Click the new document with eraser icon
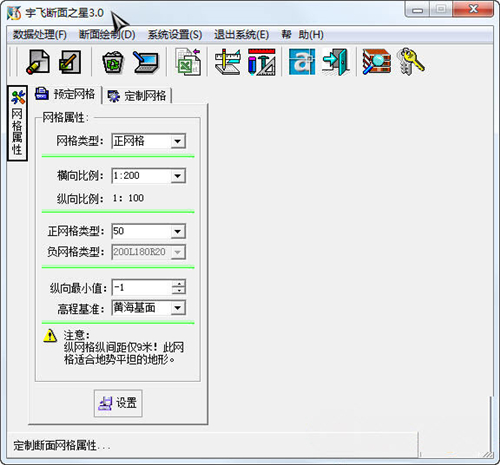 pyautogui.click(x=38, y=62)
